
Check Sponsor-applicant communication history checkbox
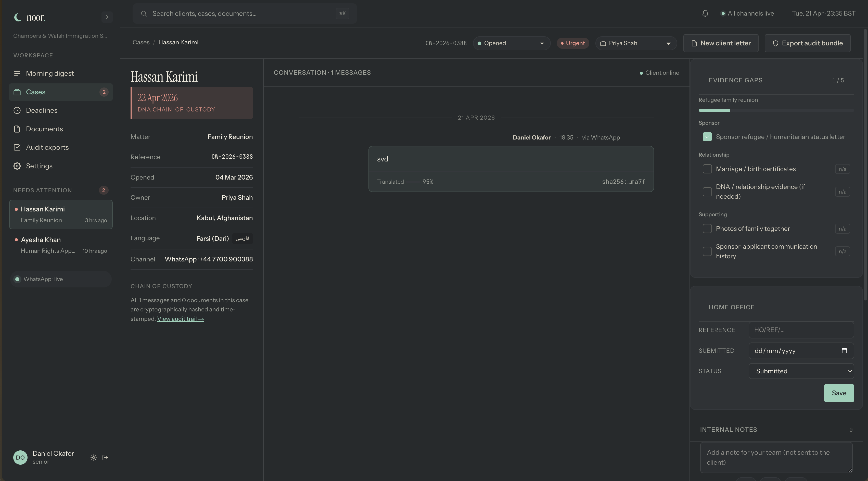coord(707,251)
